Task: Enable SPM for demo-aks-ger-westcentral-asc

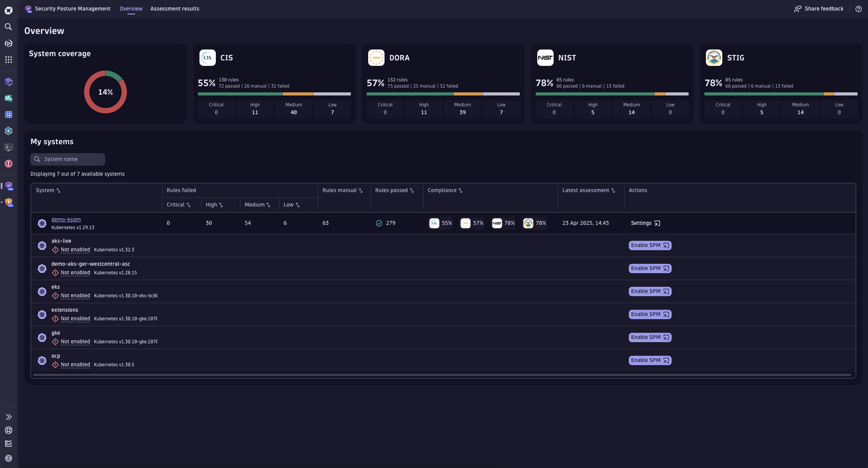Action: [x=650, y=268]
